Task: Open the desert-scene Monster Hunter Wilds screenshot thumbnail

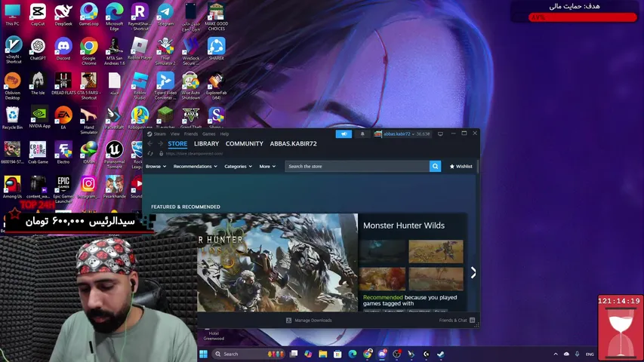Action: pos(436,252)
